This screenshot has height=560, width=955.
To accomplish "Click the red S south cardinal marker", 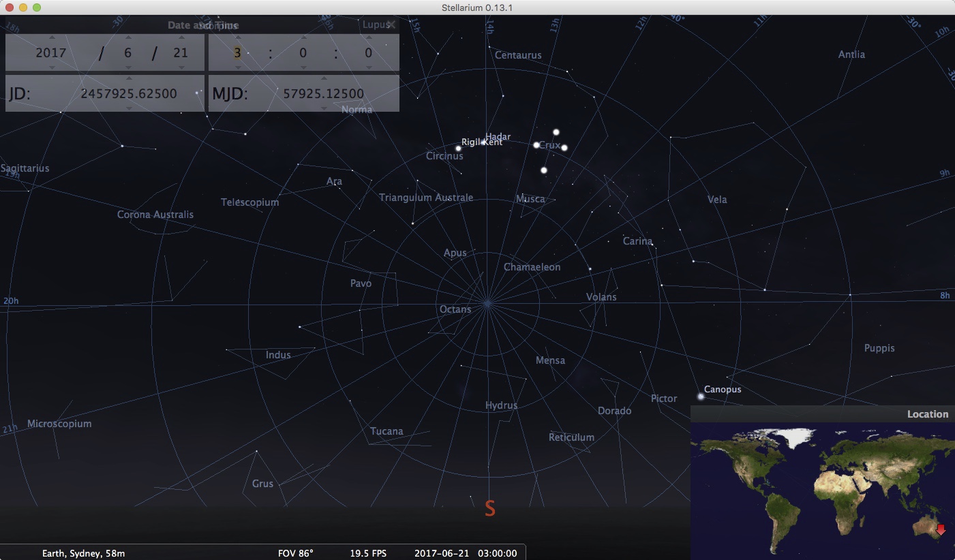I will [489, 508].
